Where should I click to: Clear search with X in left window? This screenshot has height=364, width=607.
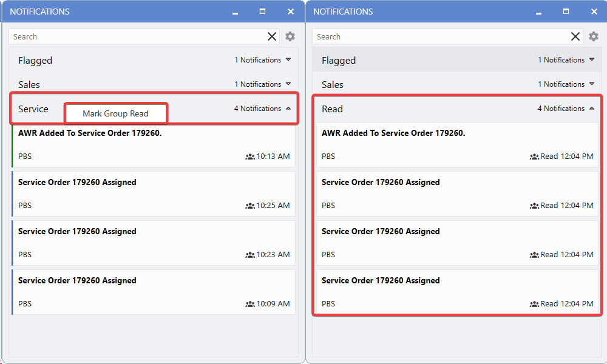pos(272,36)
